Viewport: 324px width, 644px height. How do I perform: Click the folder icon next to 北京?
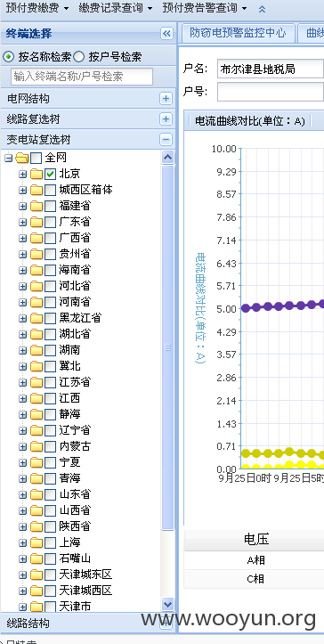(36, 175)
